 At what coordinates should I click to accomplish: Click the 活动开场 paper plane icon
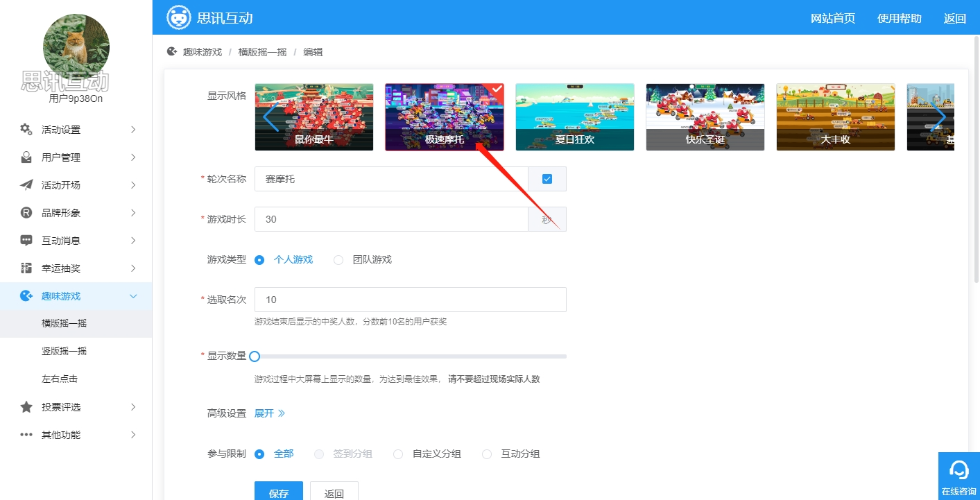tap(26, 185)
